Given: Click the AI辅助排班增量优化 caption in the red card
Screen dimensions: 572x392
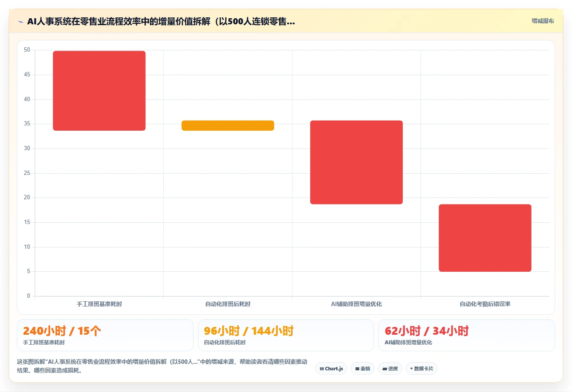Looking at the screenshot, I should tap(408, 343).
